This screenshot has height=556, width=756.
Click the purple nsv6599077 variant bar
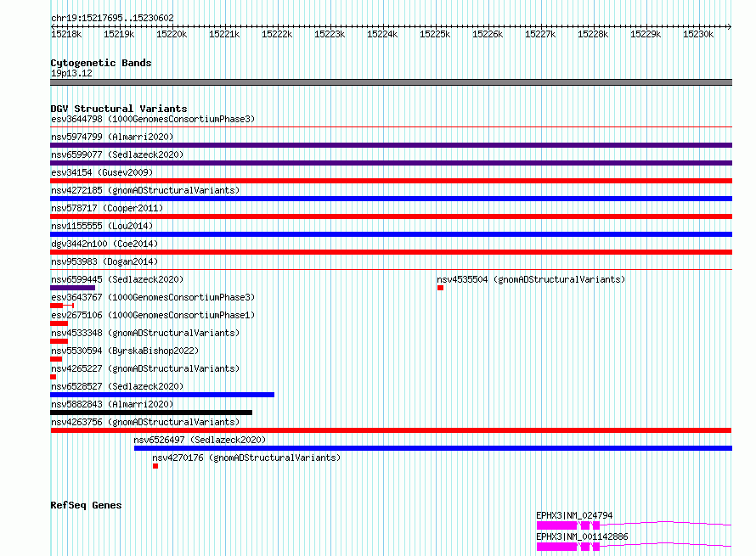(391, 163)
